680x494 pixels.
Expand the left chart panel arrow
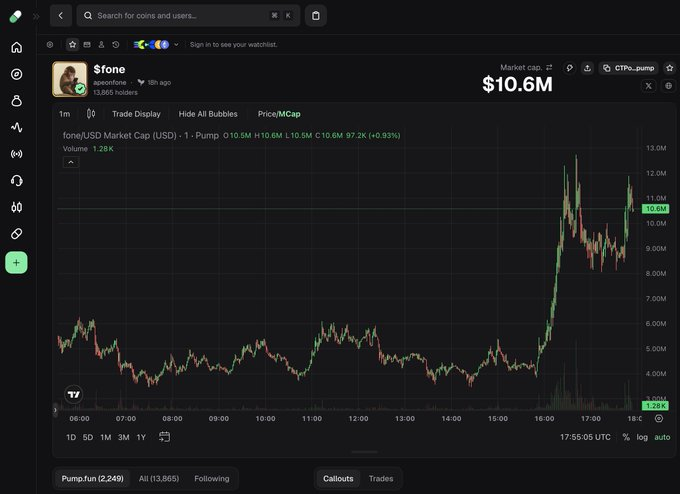tap(55, 409)
